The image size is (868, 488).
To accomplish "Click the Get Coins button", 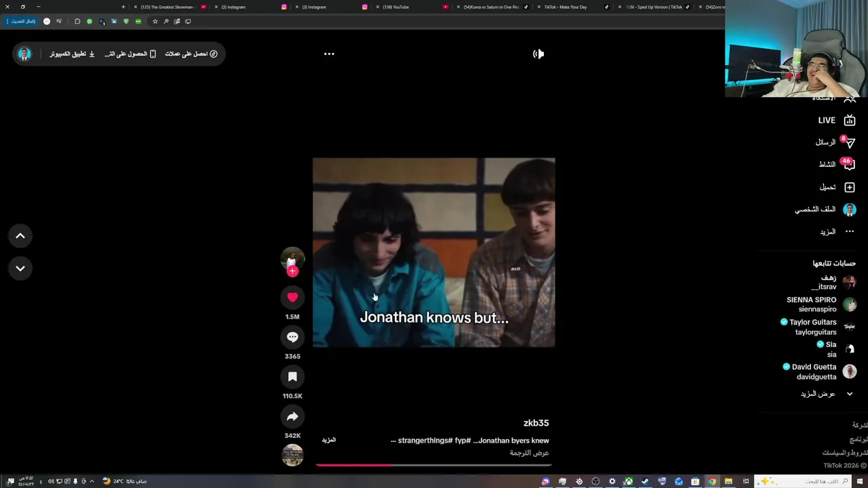I will pyautogui.click(x=191, y=54).
